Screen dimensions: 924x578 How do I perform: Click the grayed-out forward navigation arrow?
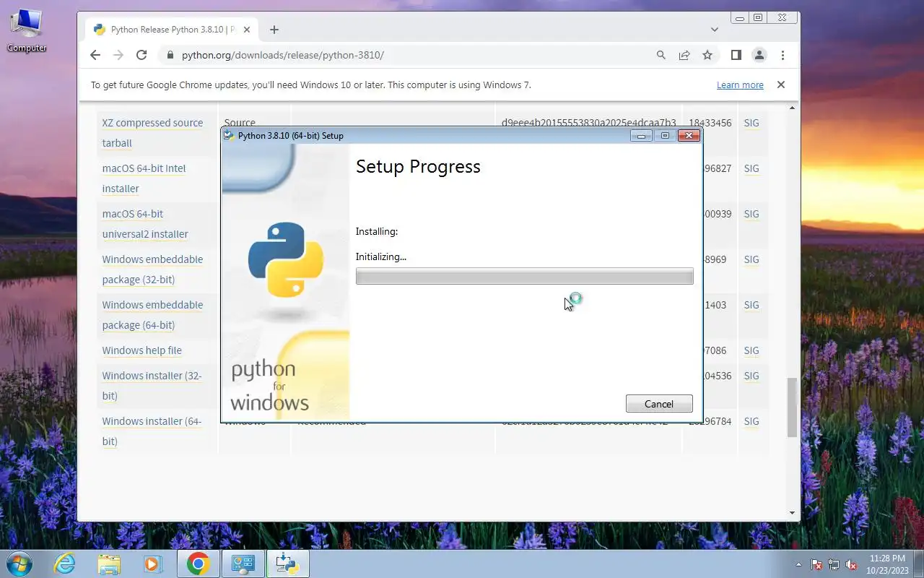(118, 55)
